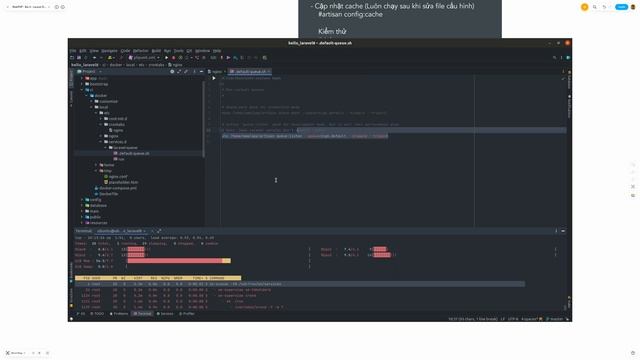Collapse the crontabs folder arrow
Image resolution: width=640 pixels, height=360 pixels.
tap(101, 124)
